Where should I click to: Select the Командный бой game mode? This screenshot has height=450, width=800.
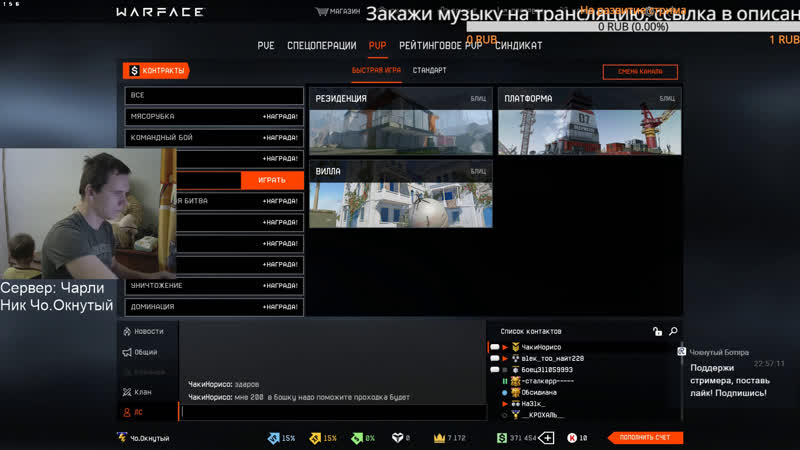[214, 138]
